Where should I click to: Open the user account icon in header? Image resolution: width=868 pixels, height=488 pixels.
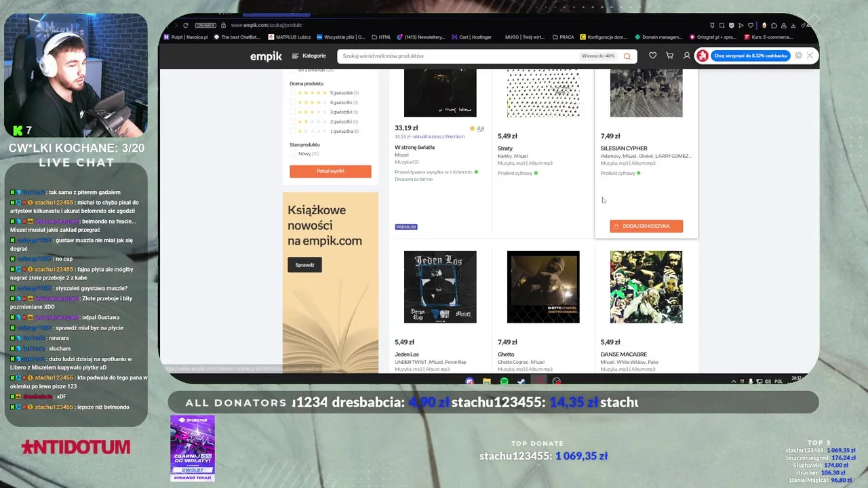click(687, 56)
